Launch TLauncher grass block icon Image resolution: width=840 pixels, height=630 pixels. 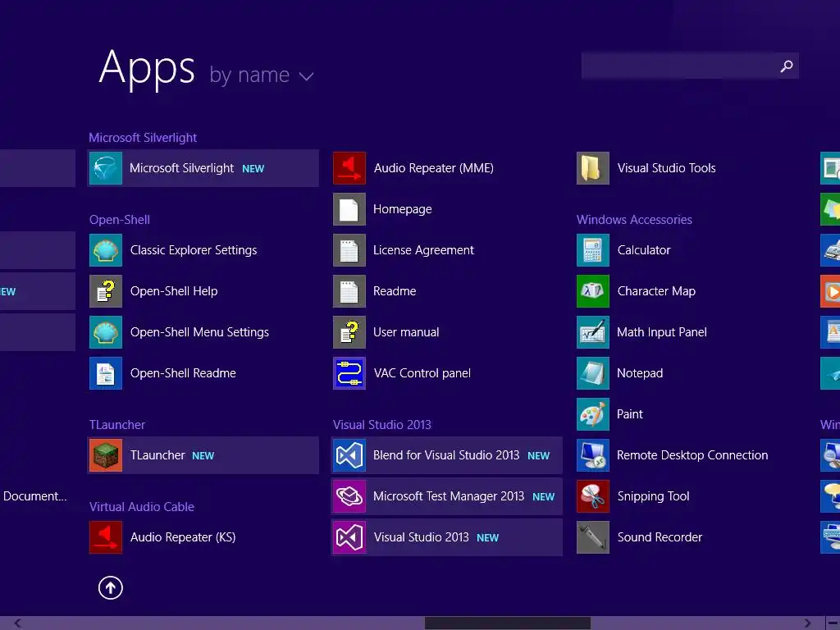point(106,455)
